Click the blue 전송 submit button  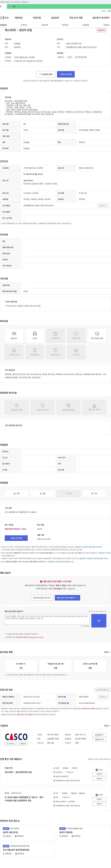(99, 621)
